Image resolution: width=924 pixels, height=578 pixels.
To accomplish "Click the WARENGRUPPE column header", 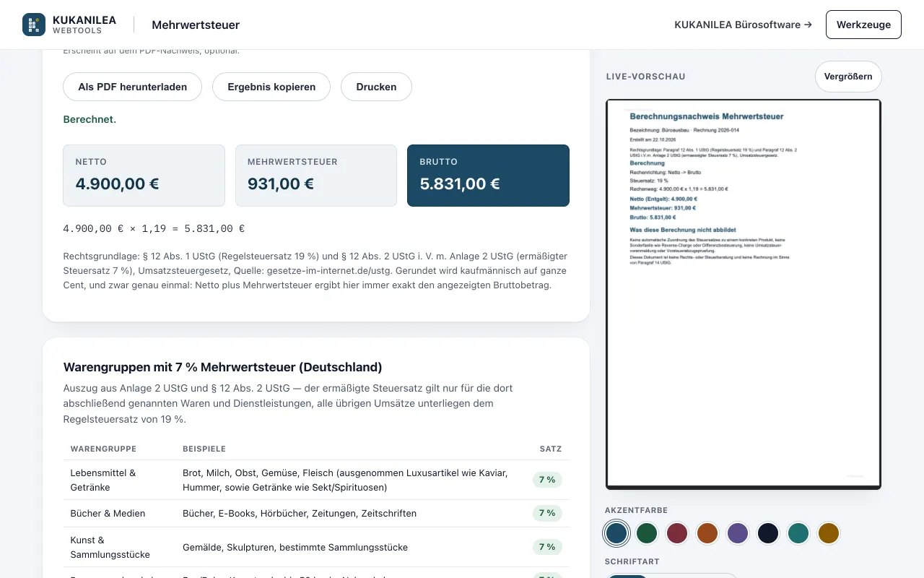I will point(103,449).
